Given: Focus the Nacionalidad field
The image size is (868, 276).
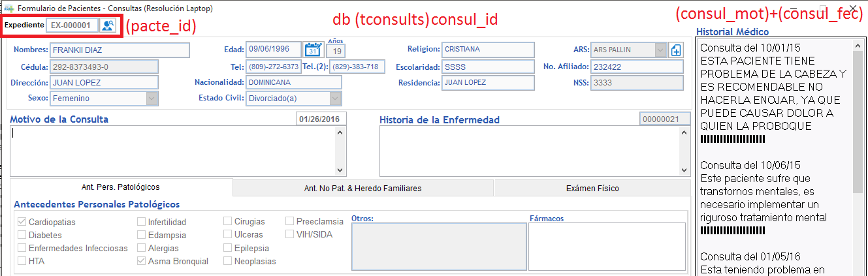Looking at the screenshot, I should point(293,82).
